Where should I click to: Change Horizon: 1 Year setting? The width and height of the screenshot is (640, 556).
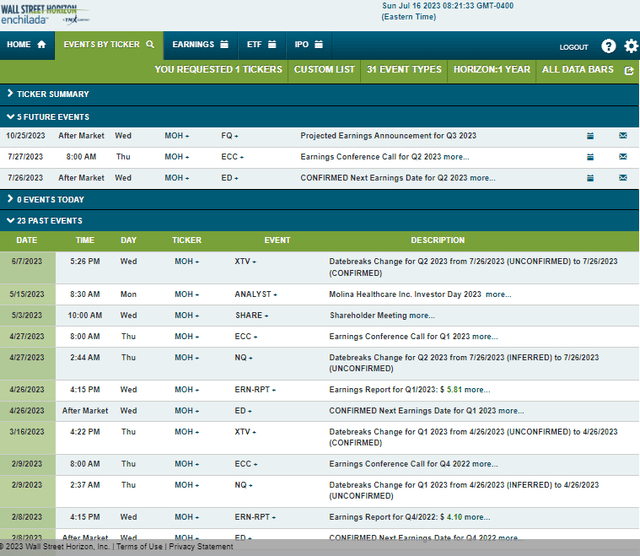pyautogui.click(x=492, y=70)
